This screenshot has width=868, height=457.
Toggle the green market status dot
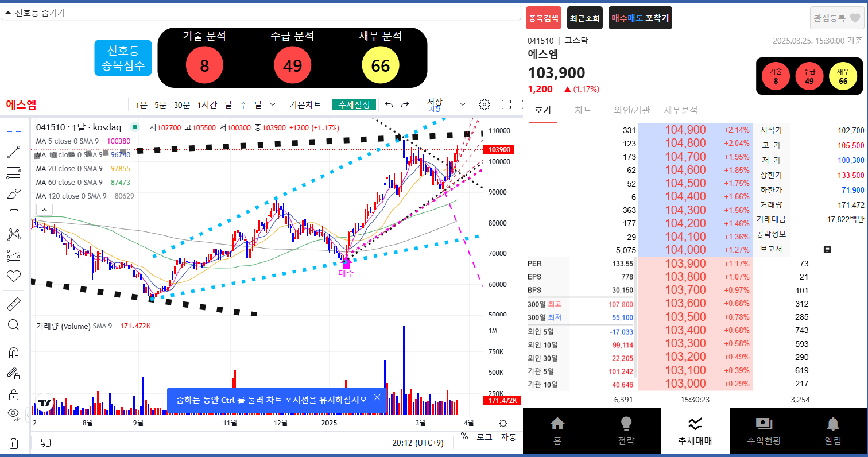135,127
